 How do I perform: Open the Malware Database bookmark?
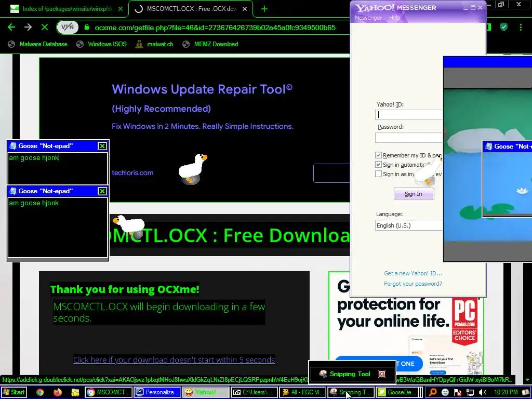[x=37, y=44]
